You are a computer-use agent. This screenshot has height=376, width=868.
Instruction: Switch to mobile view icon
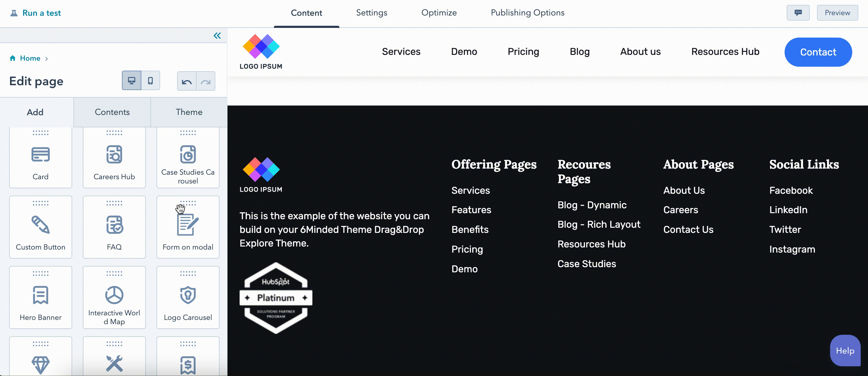150,81
